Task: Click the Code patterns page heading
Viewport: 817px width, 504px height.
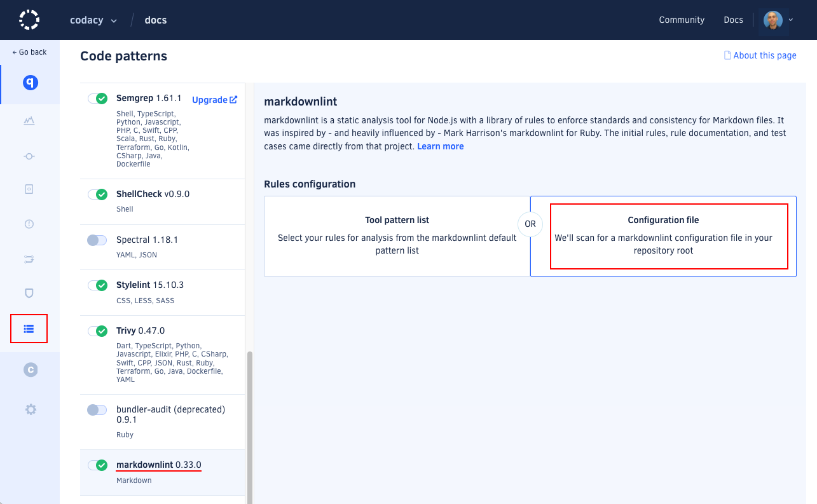Action: [x=124, y=56]
